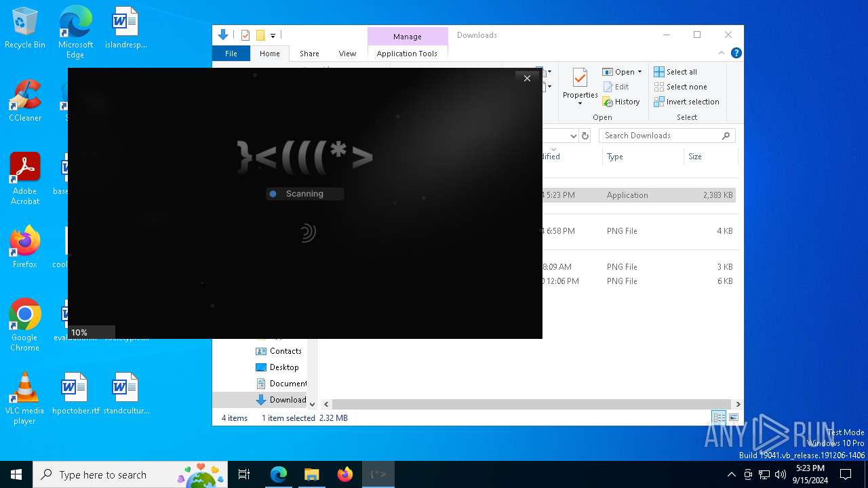Select the 4 KB PNG File row

637,231
